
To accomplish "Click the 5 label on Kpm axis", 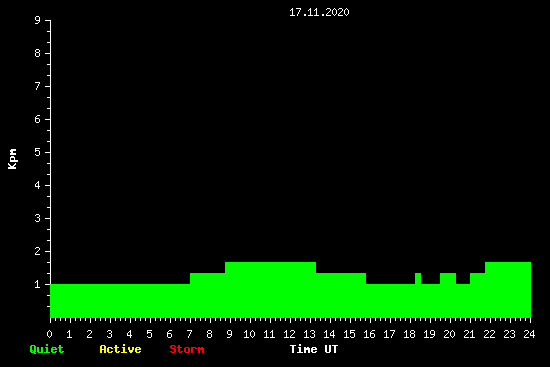I will coord(38,152).
